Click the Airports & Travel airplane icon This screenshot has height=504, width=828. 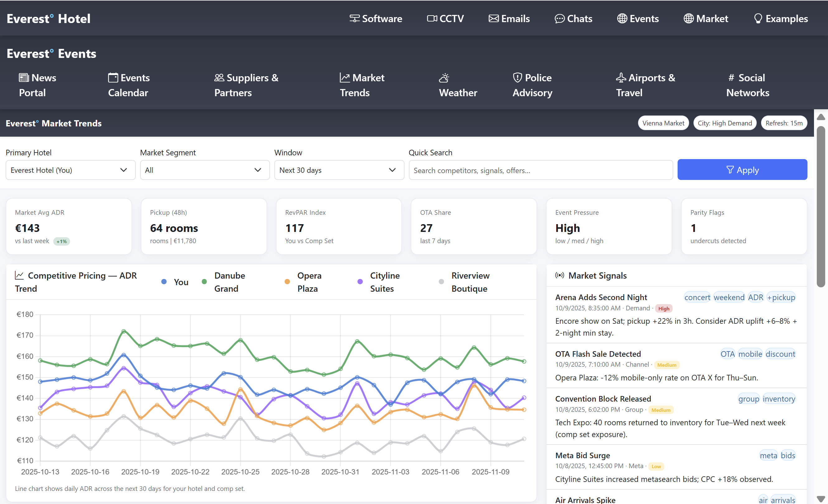point(621,78)
